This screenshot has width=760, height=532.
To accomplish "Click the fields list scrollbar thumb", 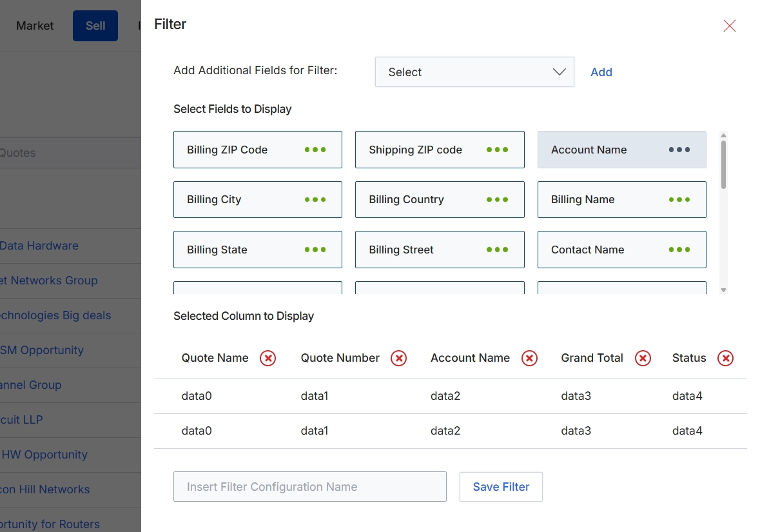I will click(723, 164).
